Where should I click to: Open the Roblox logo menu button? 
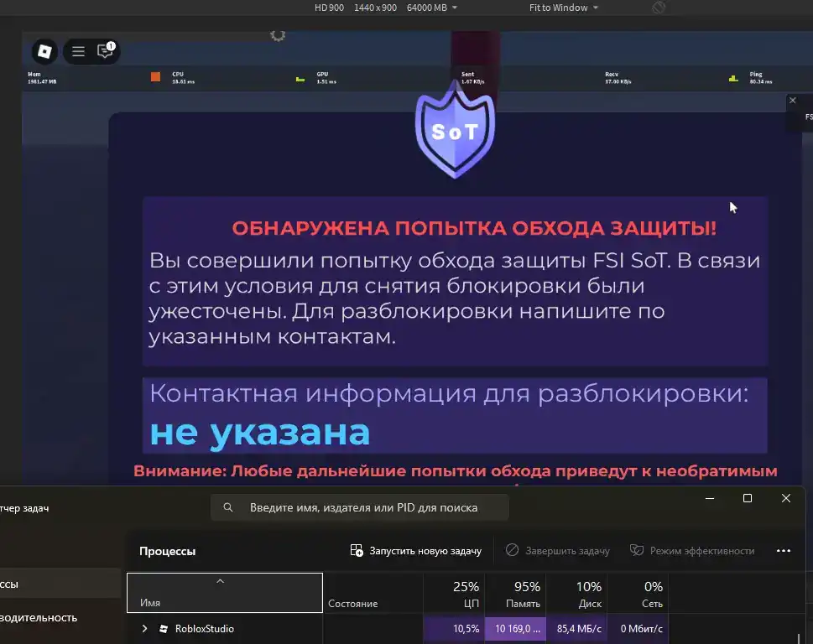[44, 51]
